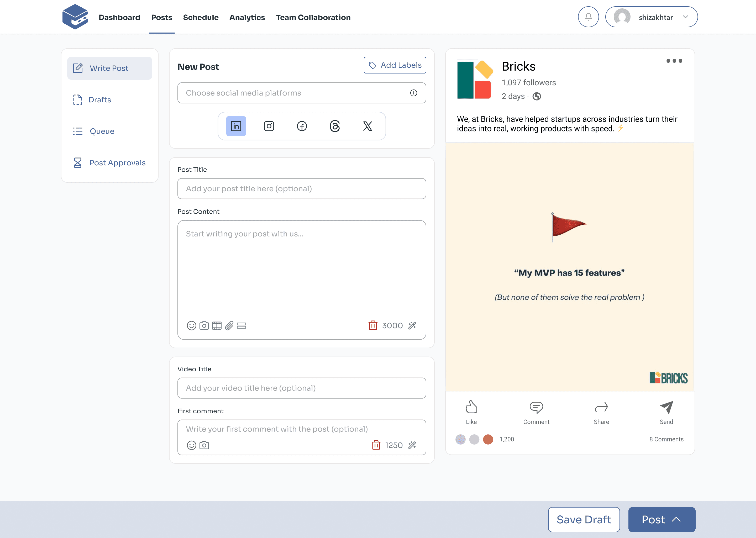
Task: Toggle the Threads platform icon
Action: pyautogui.click(x=335, y=126)
